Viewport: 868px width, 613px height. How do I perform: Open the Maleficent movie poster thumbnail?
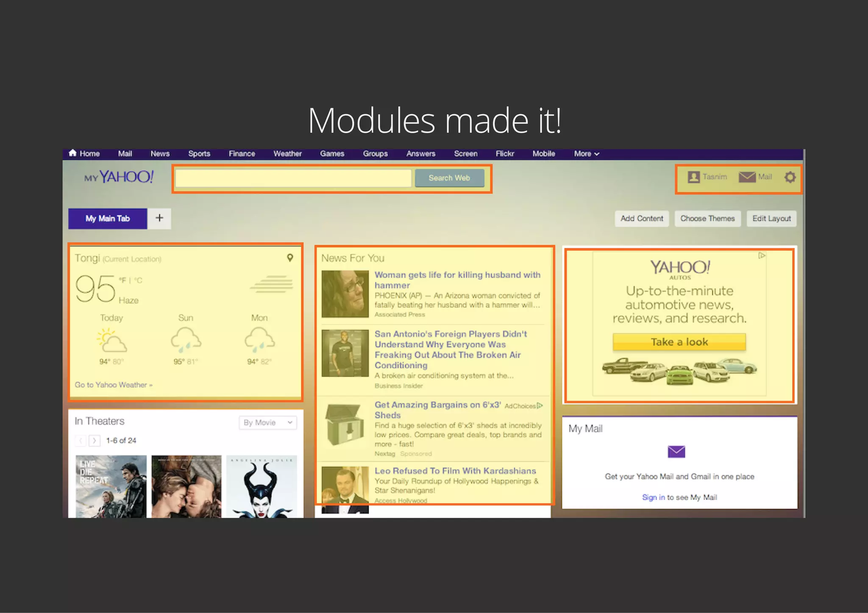coord(262,486)
